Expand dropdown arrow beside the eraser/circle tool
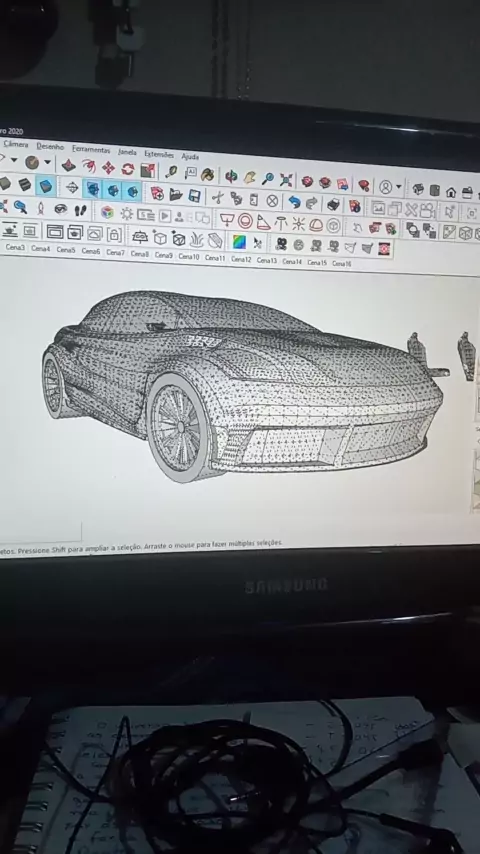This screenshot has height=854, width=480. (47, 162)
